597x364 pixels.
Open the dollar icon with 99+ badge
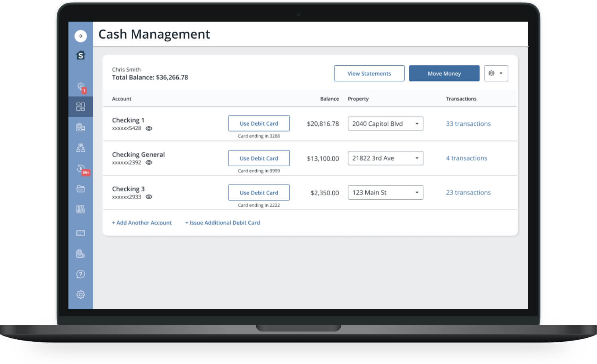[x=81, y=169]
